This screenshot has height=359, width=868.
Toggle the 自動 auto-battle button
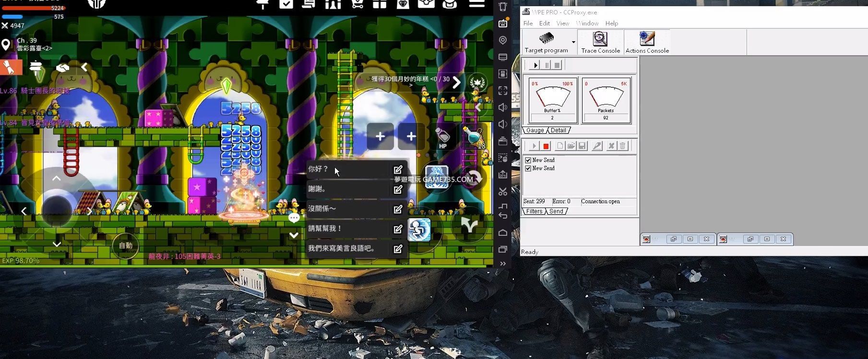pos(126,245)
